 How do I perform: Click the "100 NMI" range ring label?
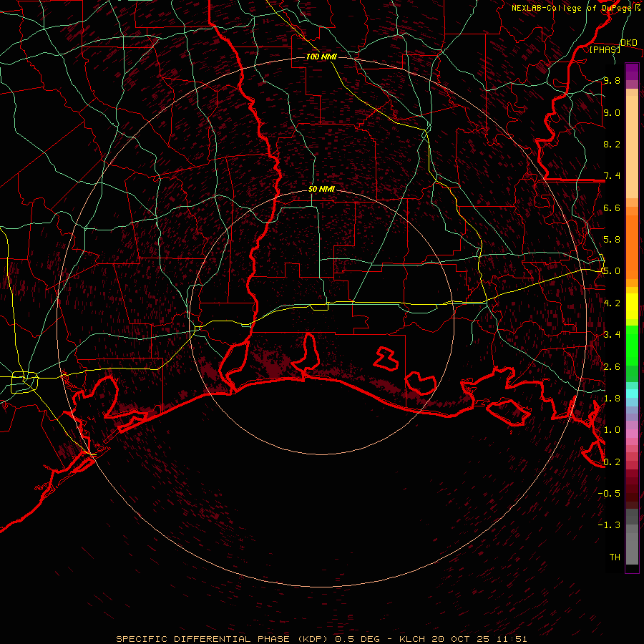(x=321, y=57)
